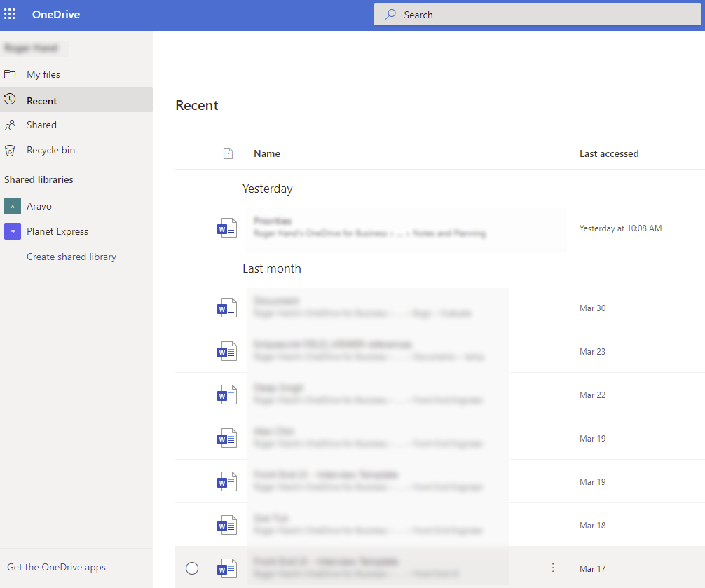This screenshot has height=588, width=705.
Task: Click the Yesterday at 10:08 AM timestamp
Action: click(620, 228)
